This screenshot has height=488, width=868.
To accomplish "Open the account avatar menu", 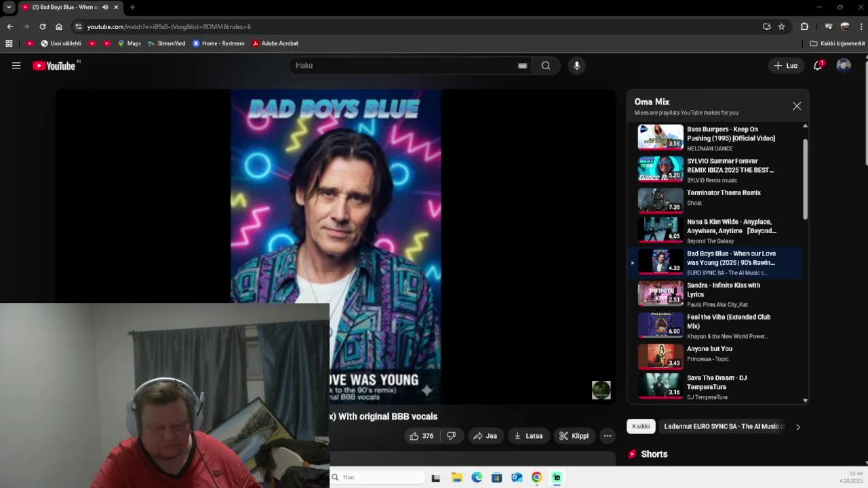I will point(844,66).
